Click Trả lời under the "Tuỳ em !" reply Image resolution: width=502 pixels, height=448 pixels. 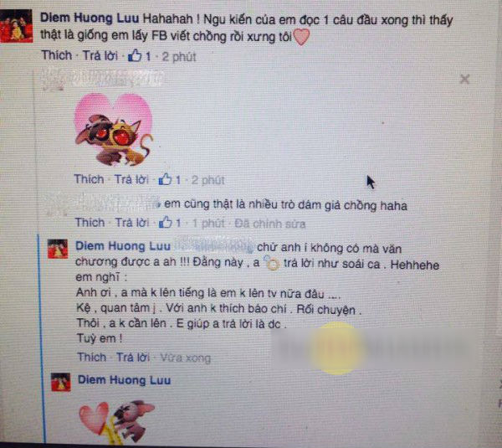(133, 357)
